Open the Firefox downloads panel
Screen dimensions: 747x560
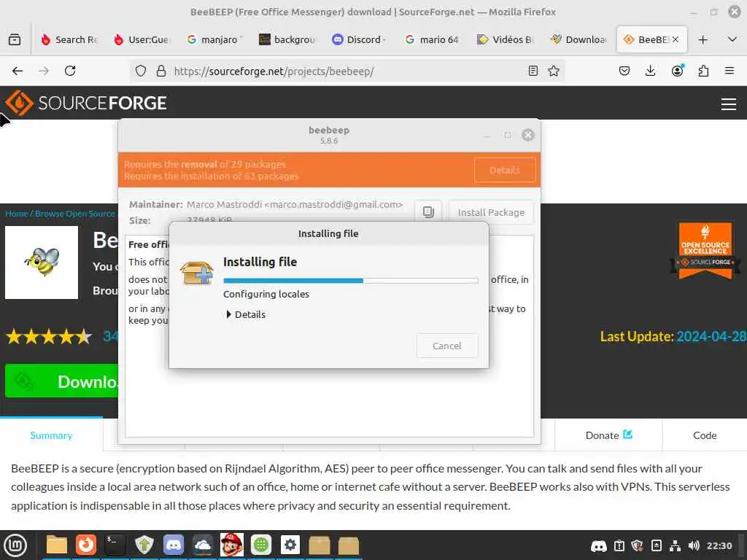tap(650, 71)
